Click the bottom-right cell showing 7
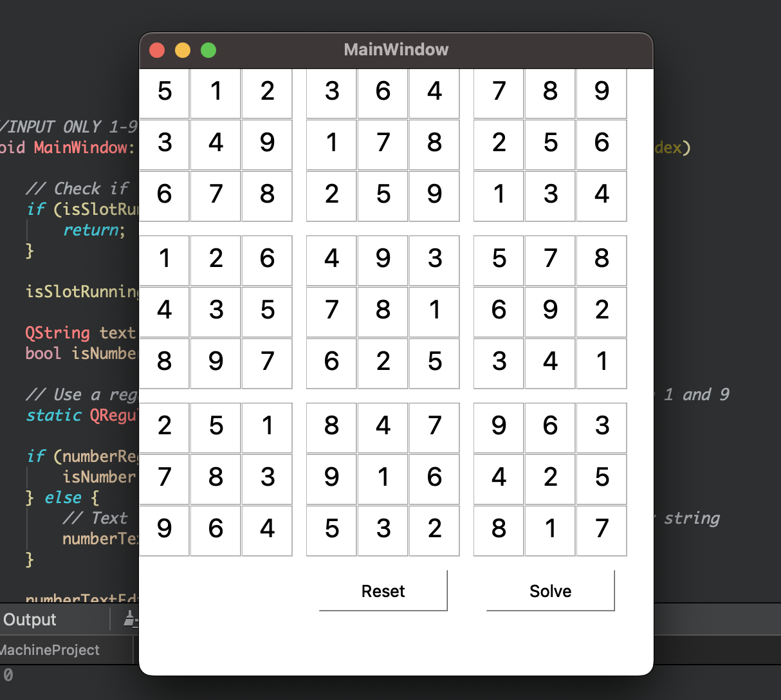 (601, 530)
